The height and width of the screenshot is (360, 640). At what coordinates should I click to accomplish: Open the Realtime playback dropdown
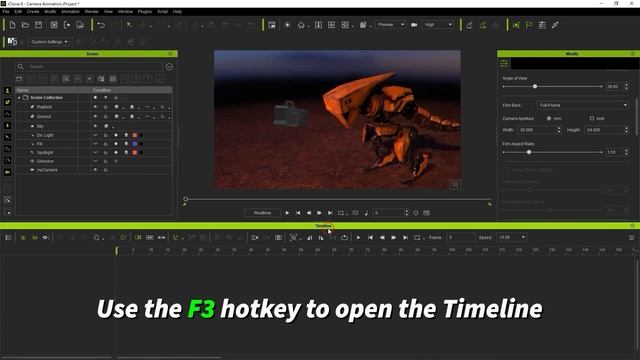(262, 213)
